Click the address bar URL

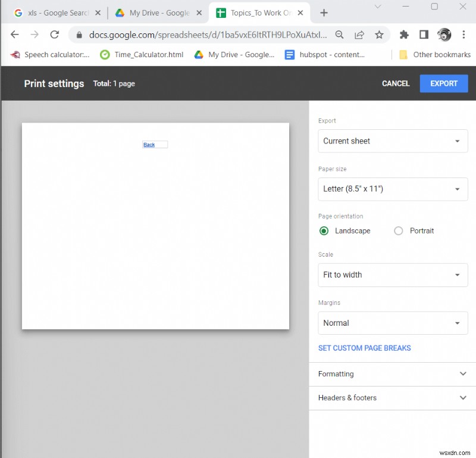(x=208, y=35)
